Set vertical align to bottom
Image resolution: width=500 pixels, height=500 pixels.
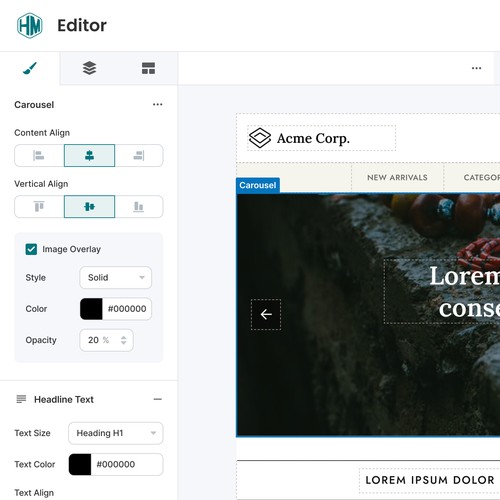pos(139,207)
